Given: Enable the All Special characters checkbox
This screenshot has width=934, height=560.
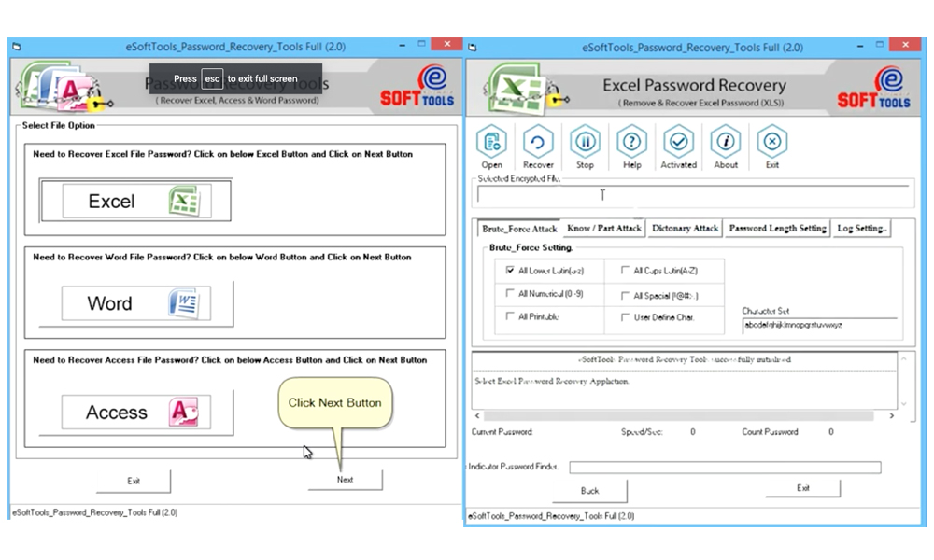Looking at the screenshot, I should [625, 295].
